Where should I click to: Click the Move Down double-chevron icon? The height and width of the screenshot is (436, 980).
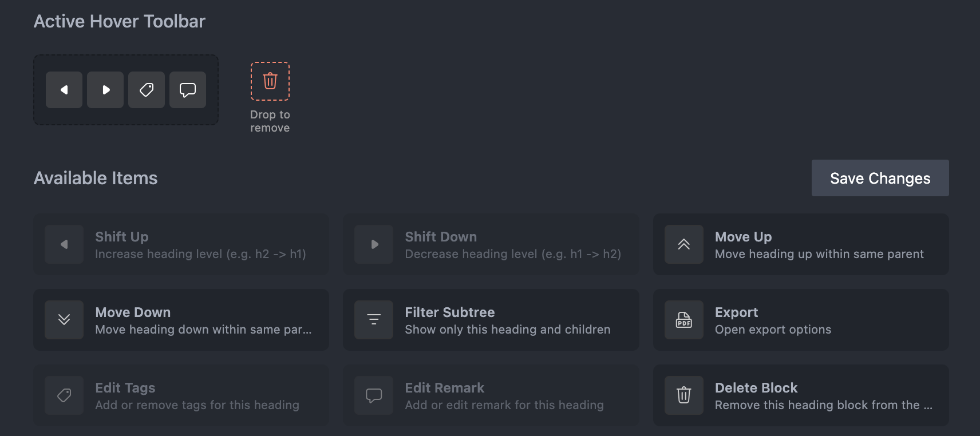(64, 320)
